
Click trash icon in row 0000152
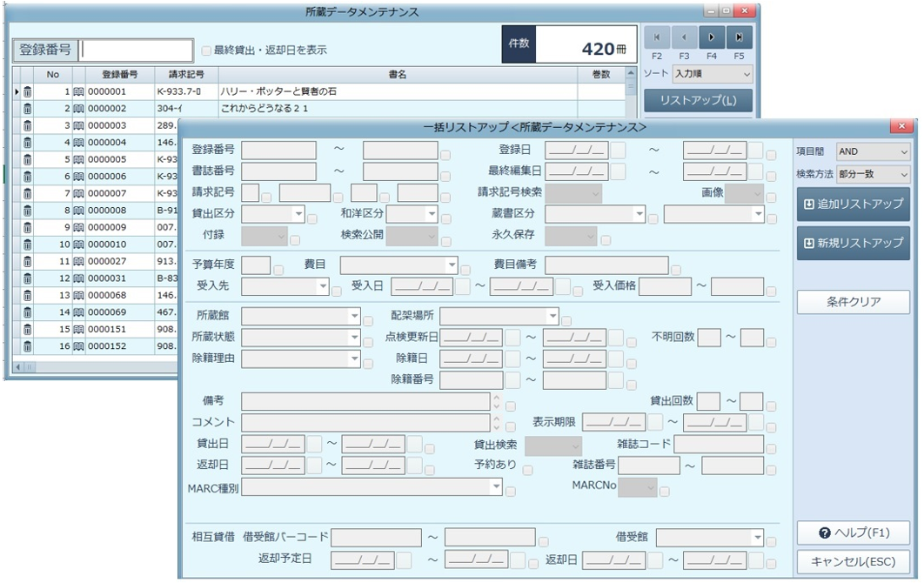[x=27, y=346]
